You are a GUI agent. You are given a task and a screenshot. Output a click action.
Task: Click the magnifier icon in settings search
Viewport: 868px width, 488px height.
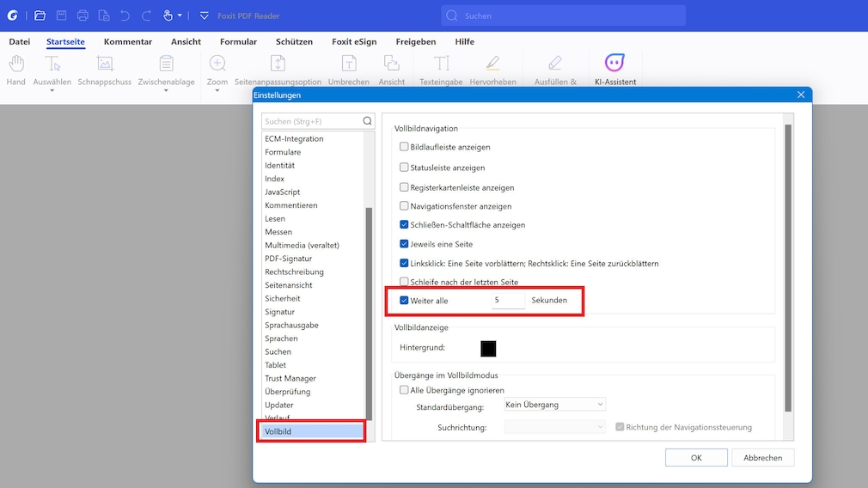[367, 121]
